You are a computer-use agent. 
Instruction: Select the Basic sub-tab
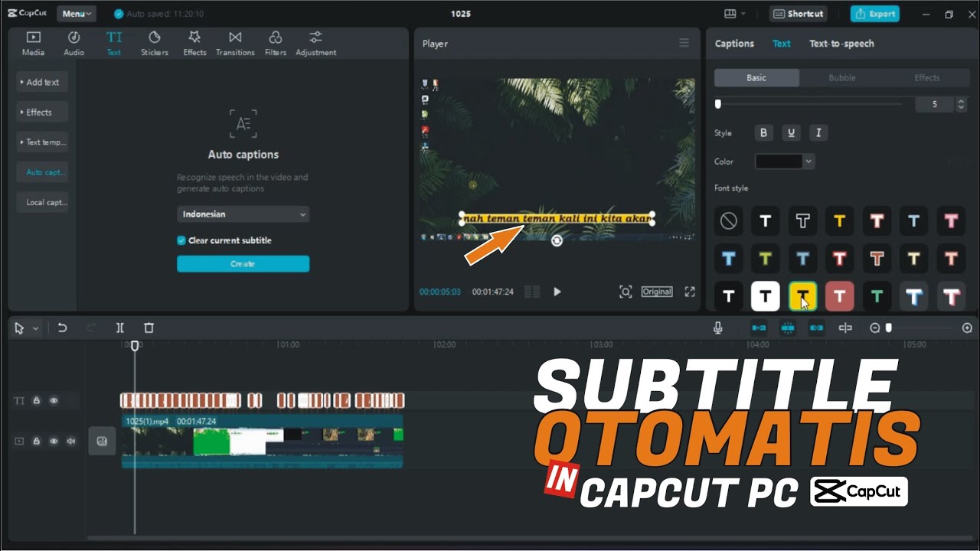coord(756,77)
